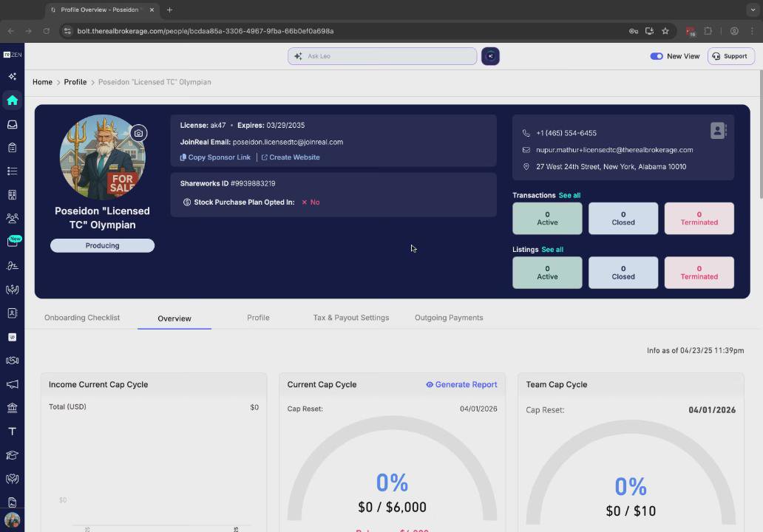This screenshot has height=532, width=763.
Task: Open the browser extensions puzzle icon
Action: (x=708, y=31)
